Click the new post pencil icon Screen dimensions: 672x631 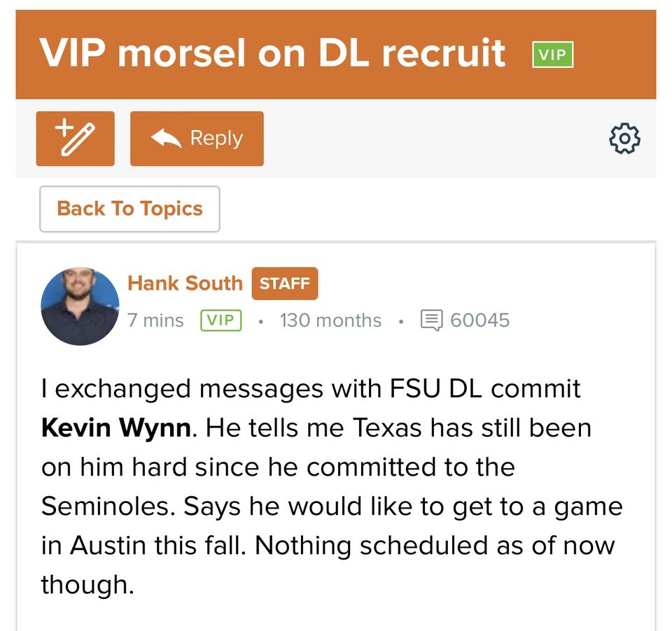[x=75, y=139]
